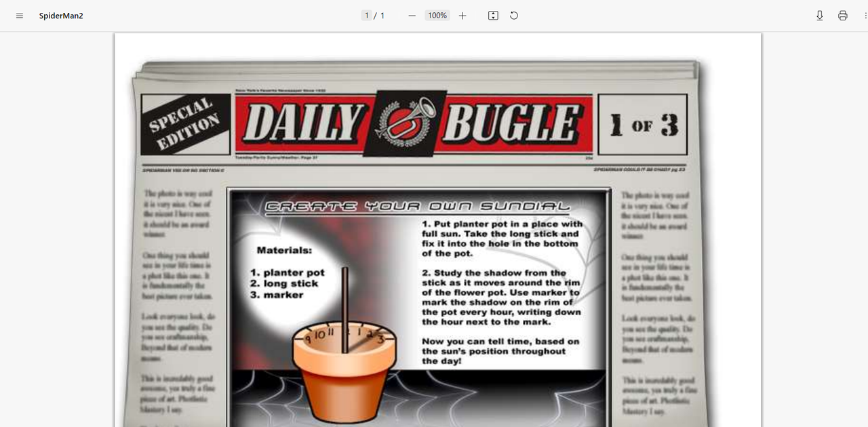This screenshot has height=427, width=868.
Task: Click the page number field
Action: pyautogui.click(x=367, y=16)
